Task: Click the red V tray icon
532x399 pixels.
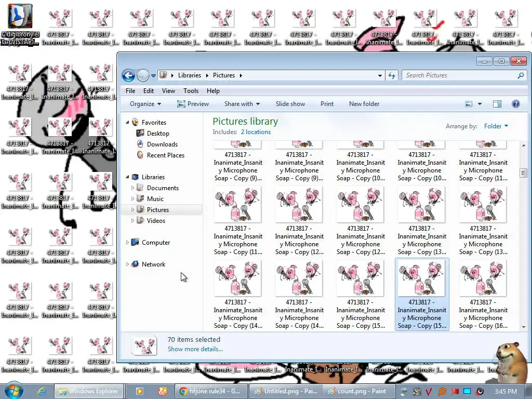Action: tap(429, 392)
